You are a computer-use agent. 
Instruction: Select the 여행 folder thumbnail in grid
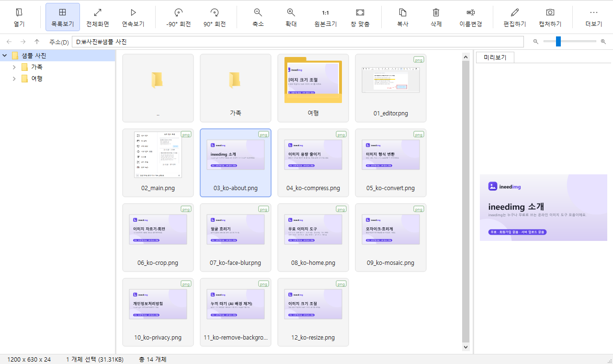(313, 88)
